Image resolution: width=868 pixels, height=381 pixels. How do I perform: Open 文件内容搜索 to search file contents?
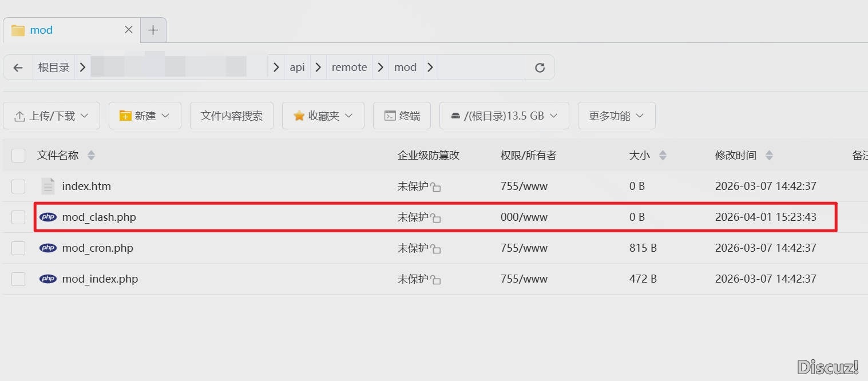click(231, 115)
